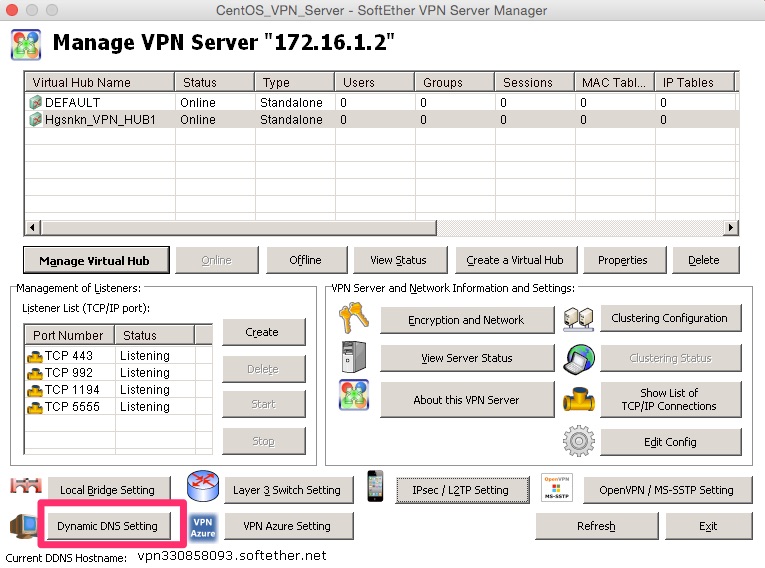Open Layer 3 Switch Setting
This screenshot has height=568, width=765.
click(288, 490)
